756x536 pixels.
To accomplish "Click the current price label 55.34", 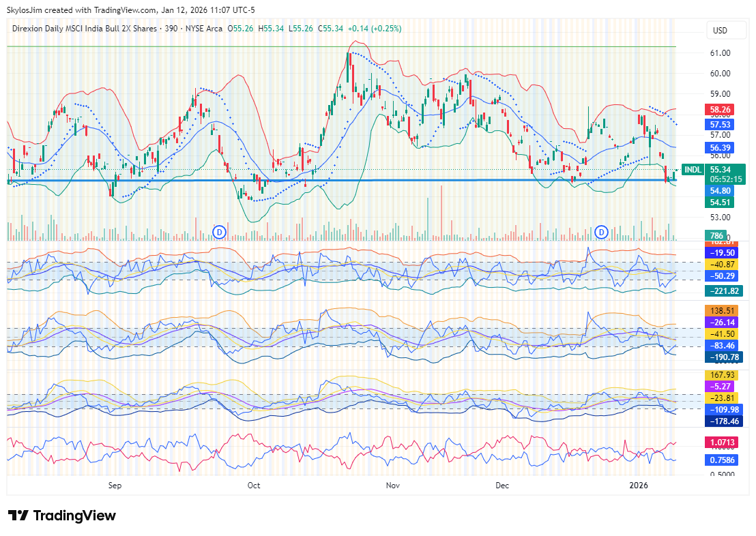I will coord(721,170).
